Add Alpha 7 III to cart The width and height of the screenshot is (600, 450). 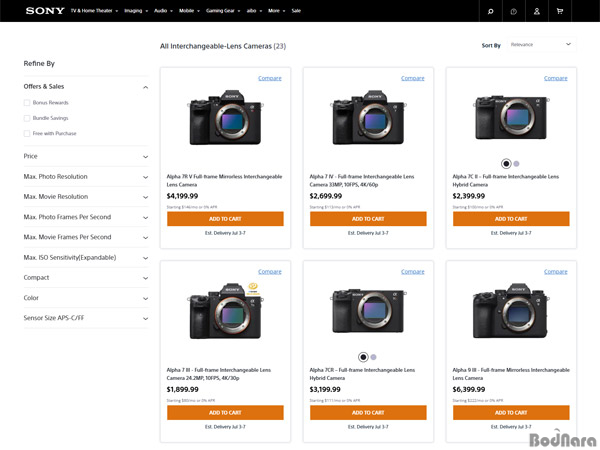click(225, 412)
